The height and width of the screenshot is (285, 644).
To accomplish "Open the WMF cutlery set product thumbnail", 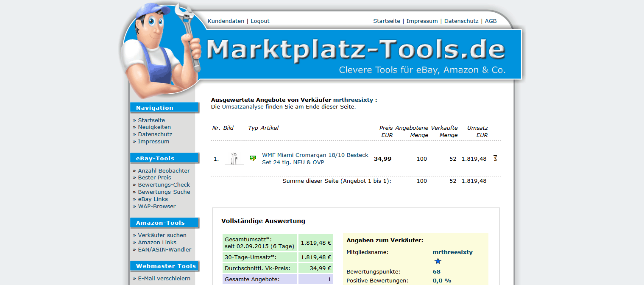I will (234, 159).
